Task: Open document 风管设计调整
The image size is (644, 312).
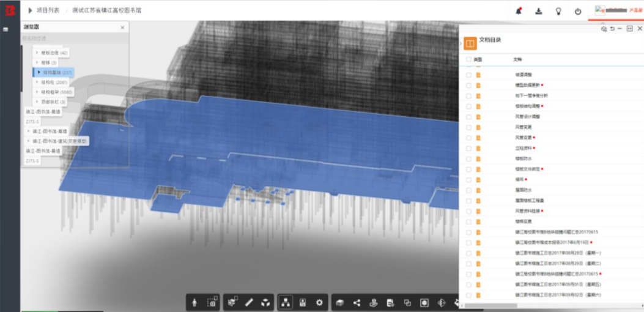Action: tap(527, 117)
